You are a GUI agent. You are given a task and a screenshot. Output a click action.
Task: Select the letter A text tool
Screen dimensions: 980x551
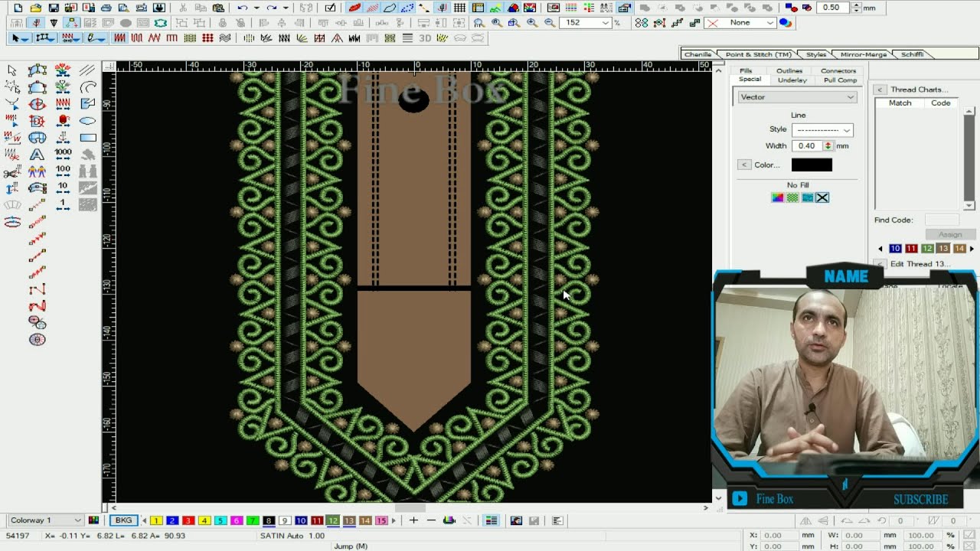[x=37, y=155]
